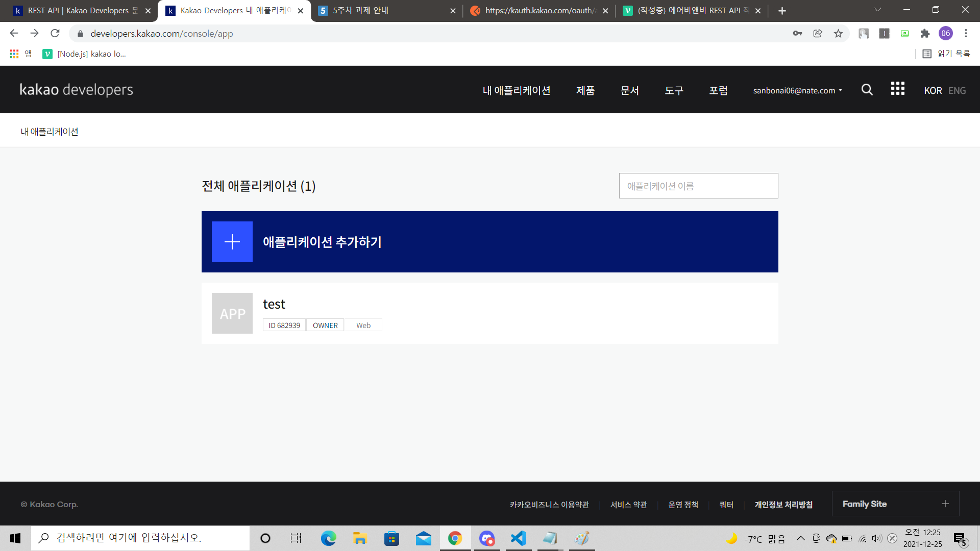Open the browser extensions puzzle icon

coord(925,34)
